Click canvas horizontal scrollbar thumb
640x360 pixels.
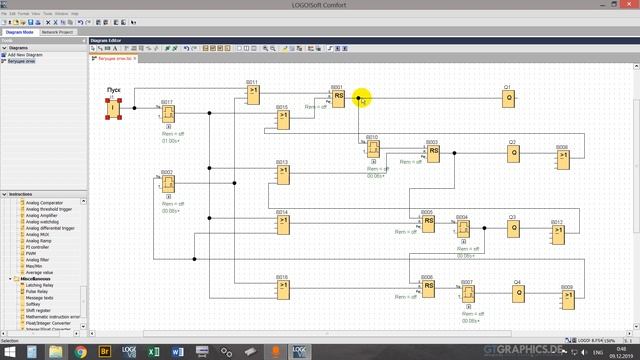tap(327, 333)
